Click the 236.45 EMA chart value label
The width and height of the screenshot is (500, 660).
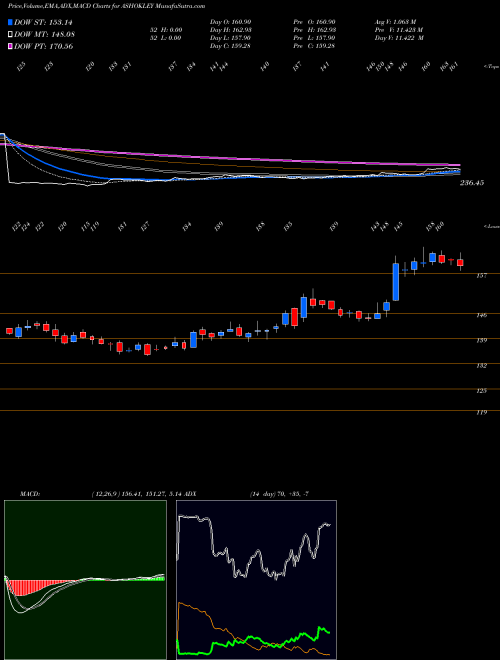(472, 183)
